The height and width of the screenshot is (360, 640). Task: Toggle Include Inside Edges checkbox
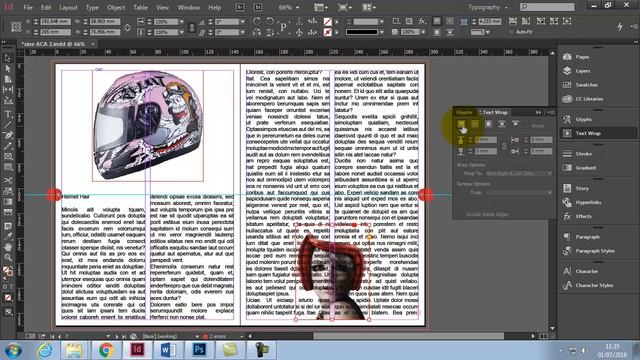pyautogui.click(x=462, y=214)
